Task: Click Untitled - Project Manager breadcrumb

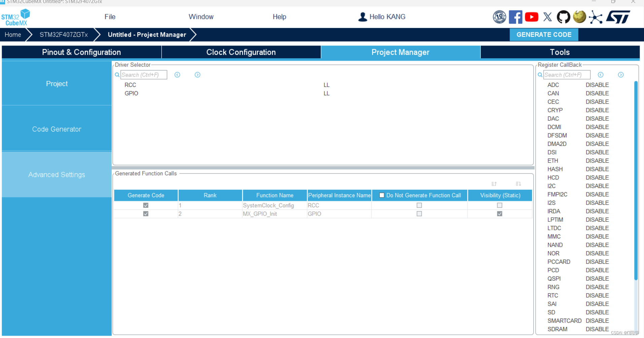Action: tap(147, 35)
